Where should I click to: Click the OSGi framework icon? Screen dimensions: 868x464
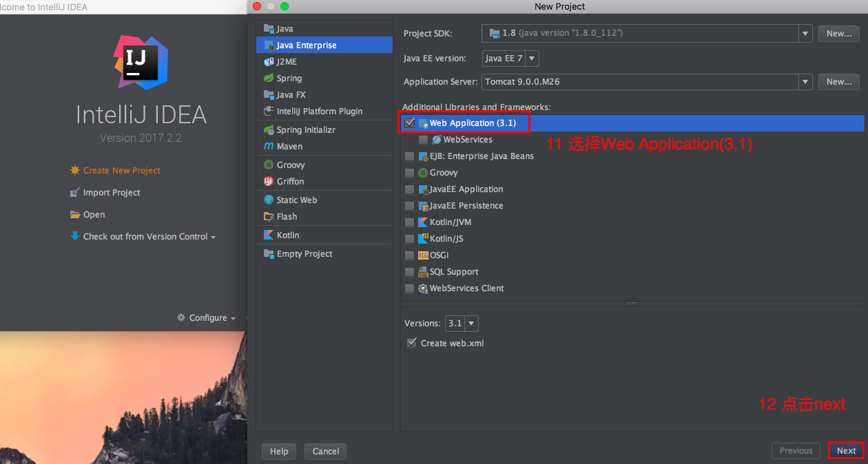(x=423, y=255)
